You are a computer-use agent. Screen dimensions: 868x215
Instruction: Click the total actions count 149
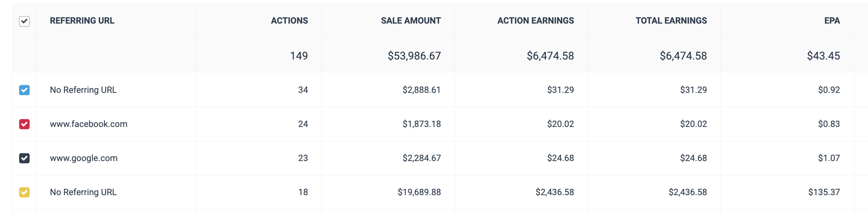(299, 56)
